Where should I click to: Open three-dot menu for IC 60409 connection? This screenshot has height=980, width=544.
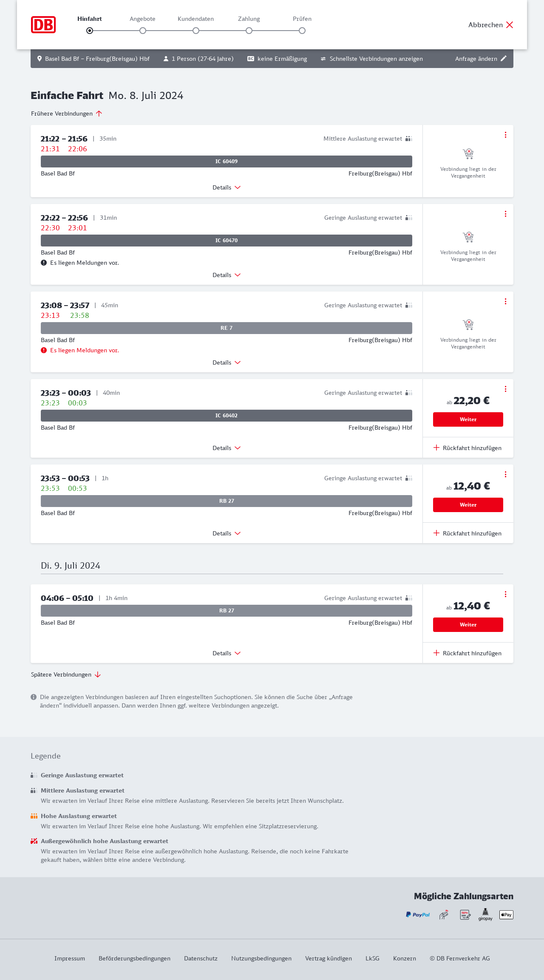(505, 135)
